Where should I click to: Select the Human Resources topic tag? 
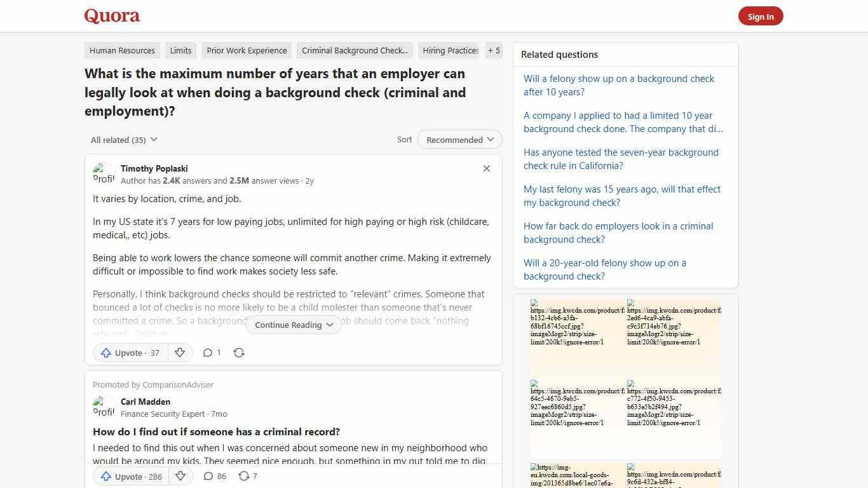[x=122, y=50]
